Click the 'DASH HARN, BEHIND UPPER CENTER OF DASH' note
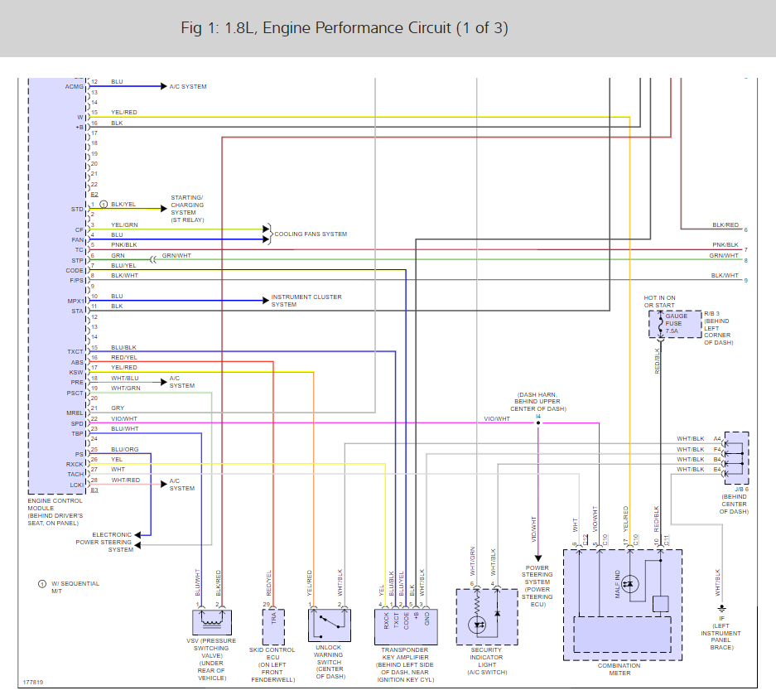Viewport: 776px width, 700px height. pyautogui.click(x=538, y=402)
